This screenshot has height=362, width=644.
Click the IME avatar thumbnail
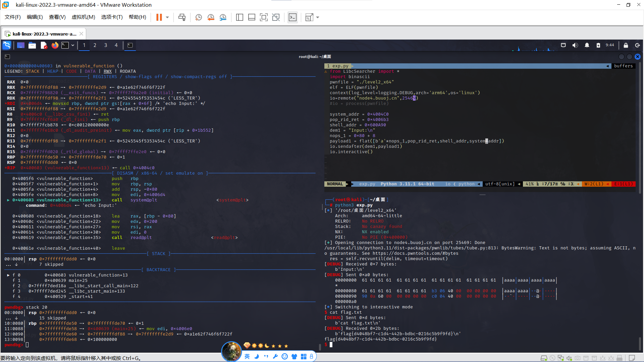pos(231,351)
